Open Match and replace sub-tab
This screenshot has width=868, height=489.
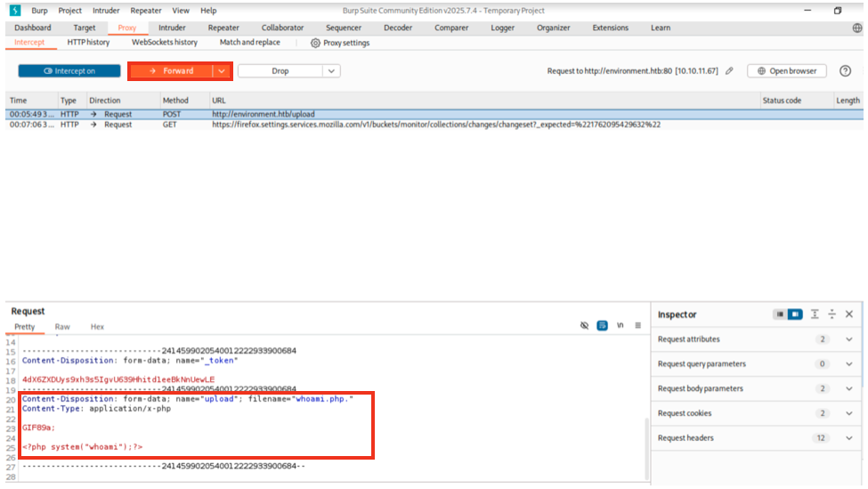coord(249,42)
